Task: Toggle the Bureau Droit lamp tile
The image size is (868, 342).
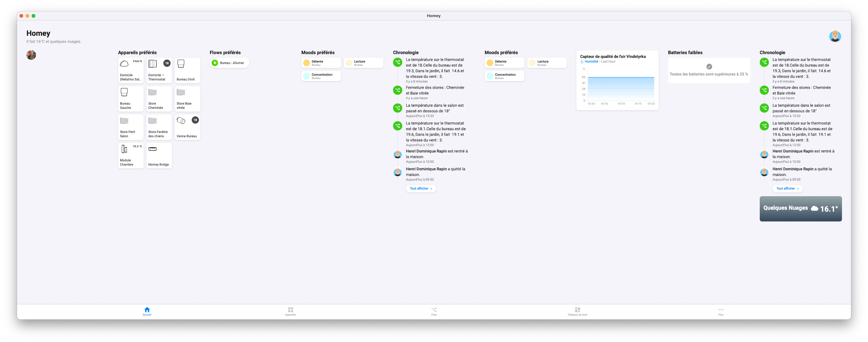Action: coord(187,70)
